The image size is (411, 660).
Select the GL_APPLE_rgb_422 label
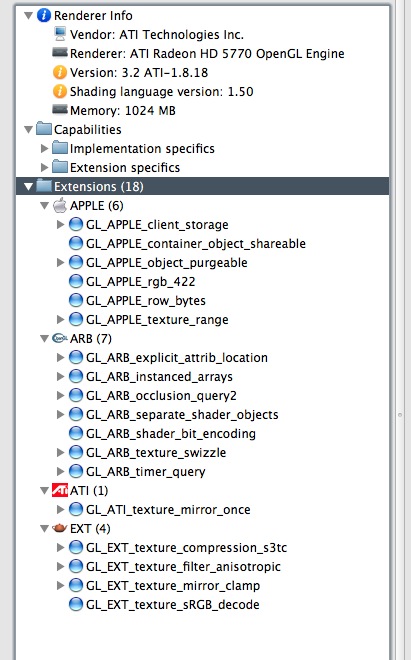click(x=141, y=281)
